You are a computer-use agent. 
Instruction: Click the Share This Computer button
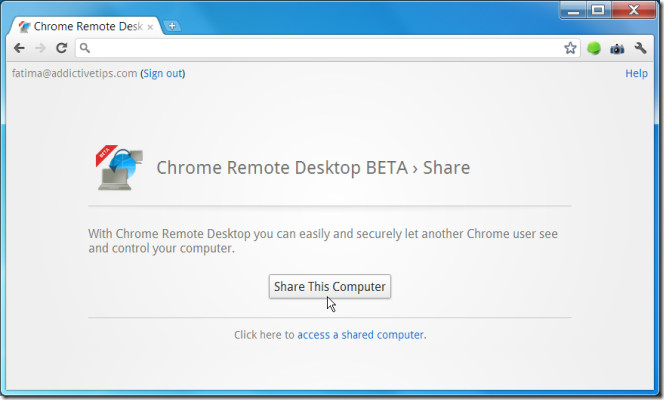coord(329,286)
